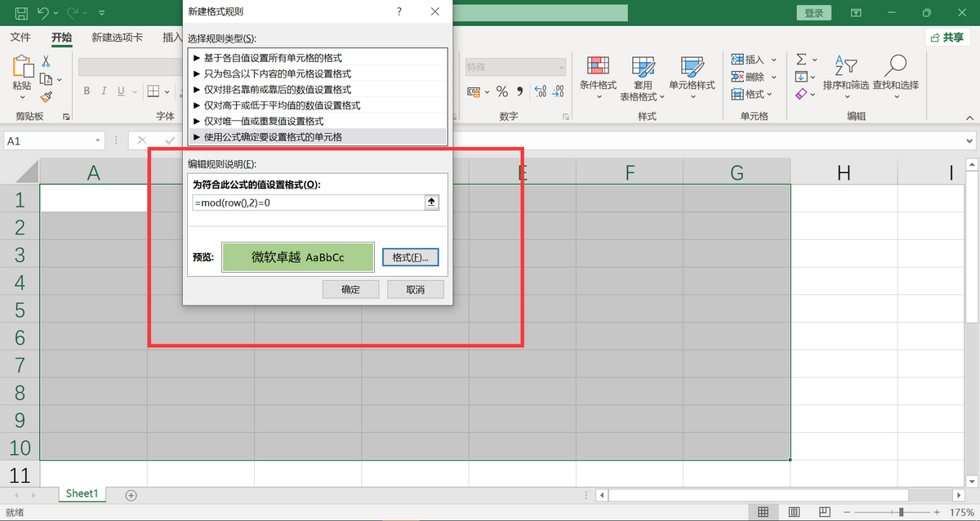Image resolution: width=980 pixels, height=521 pixels.
Task: Open the File (文件) tab
Action: (20, 38)
